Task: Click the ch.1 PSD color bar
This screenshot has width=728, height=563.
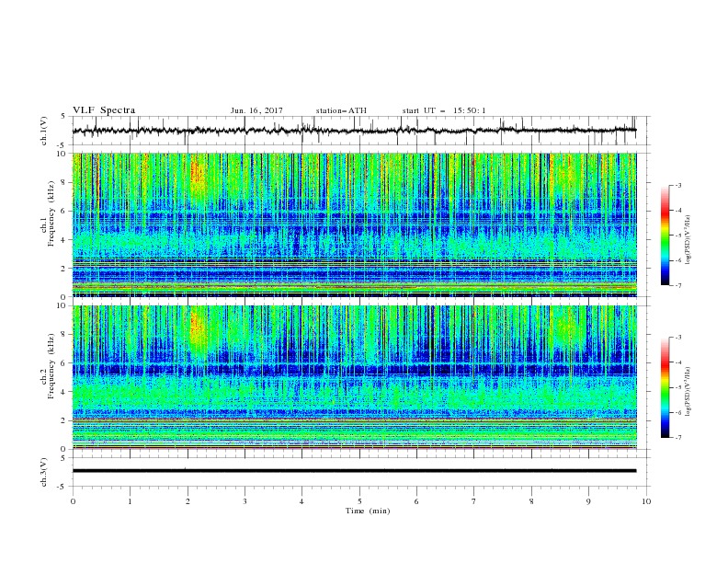Action: [665, 235]
